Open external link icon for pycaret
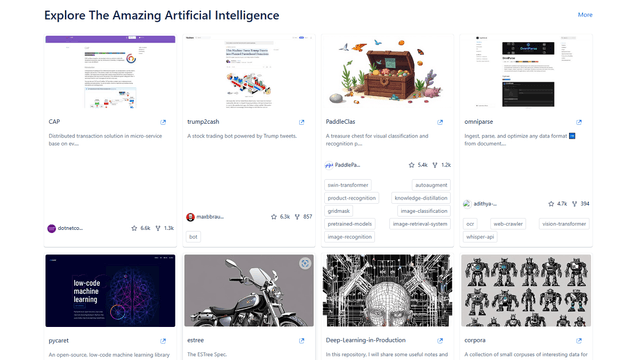The width and height of the screenshot is (640, 360). [x=163, y=341]
